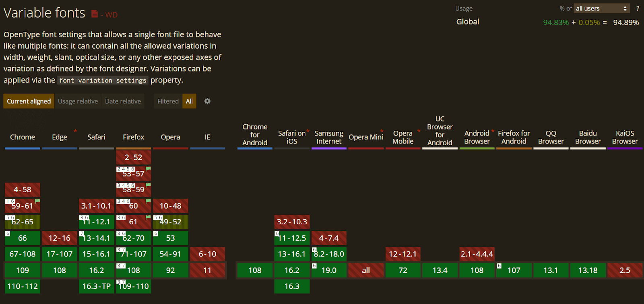Select the Safari on iOS 16.3 cell
The image size is (644, 304).
(292, 286)
